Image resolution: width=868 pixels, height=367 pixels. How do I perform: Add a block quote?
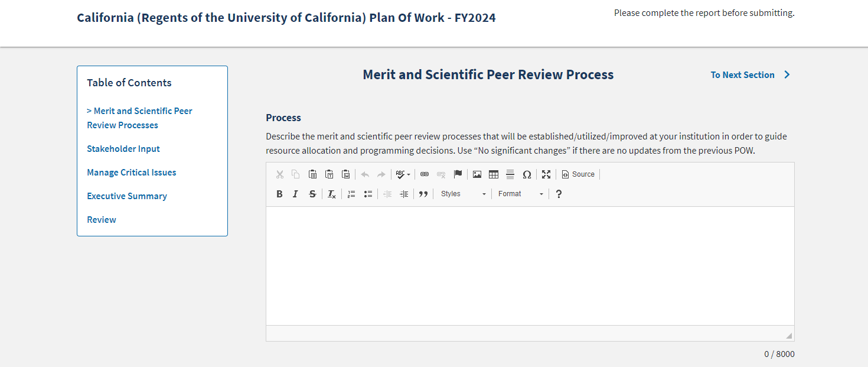tap(423, 194)
